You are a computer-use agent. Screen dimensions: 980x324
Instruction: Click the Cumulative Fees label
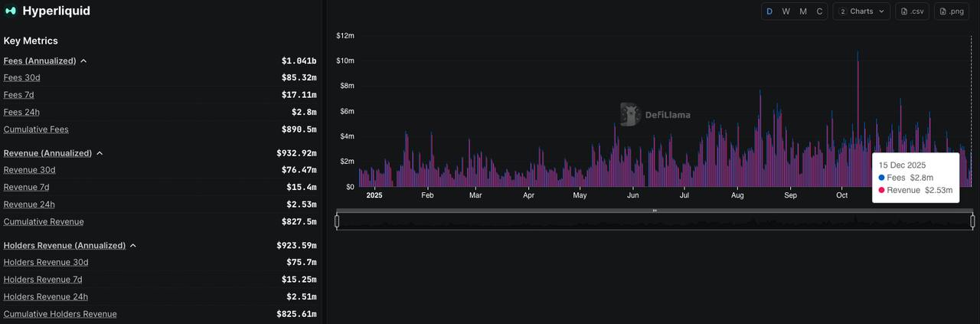coord(36,129)
